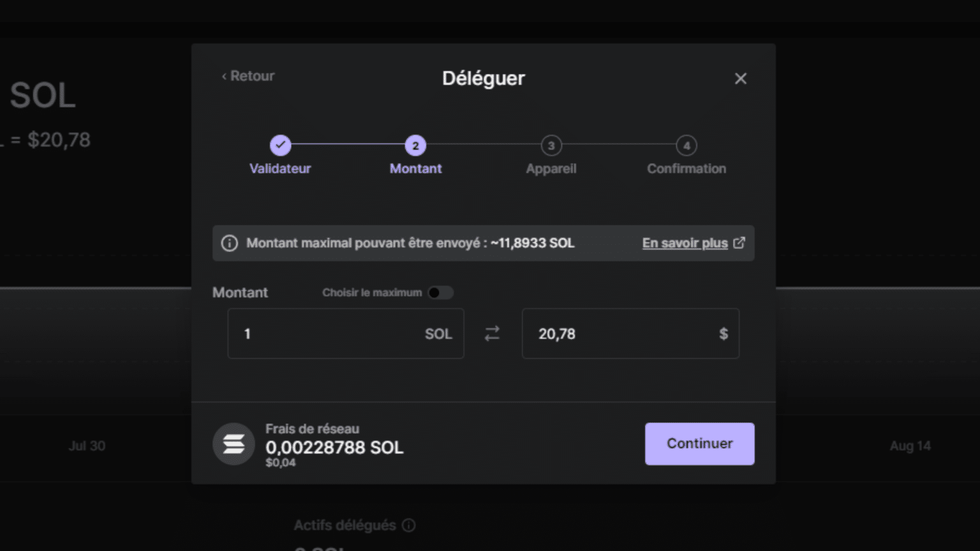Click the SOL amount input field showing 1
This screenshot has height=551, width=980.
click(x=319, y=334)
